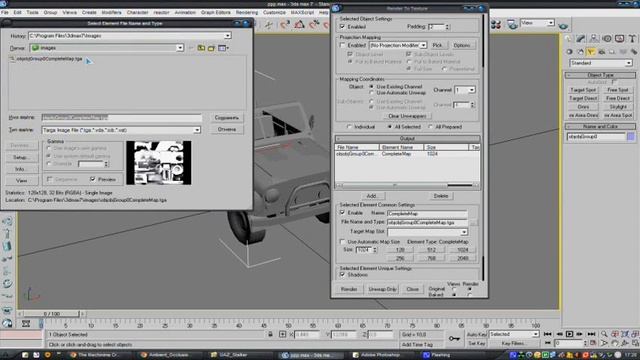The width and height of the screenshot is (640, 360).
Task: Click the Material Editor icon in main toolbar
Action: tap(496, 25)
